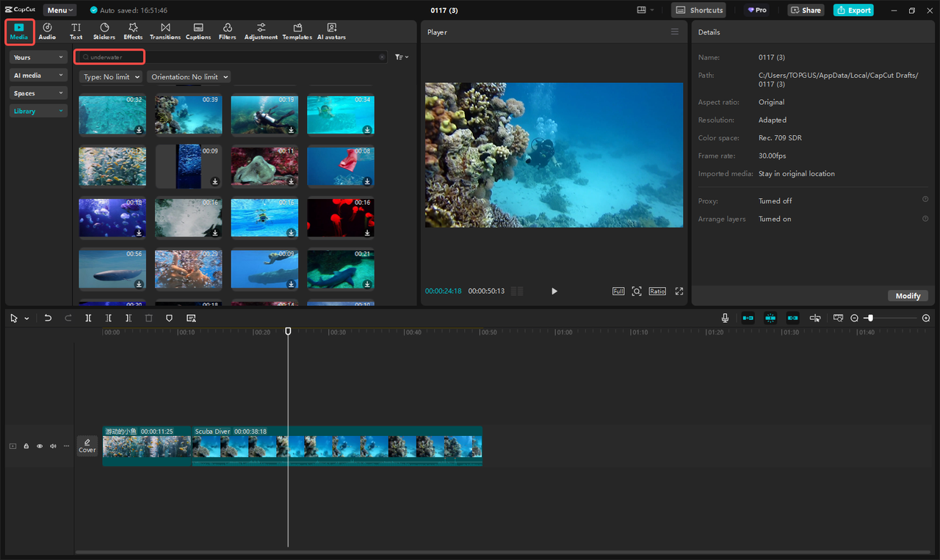Open the AI avatars panel

coord(330,31)
